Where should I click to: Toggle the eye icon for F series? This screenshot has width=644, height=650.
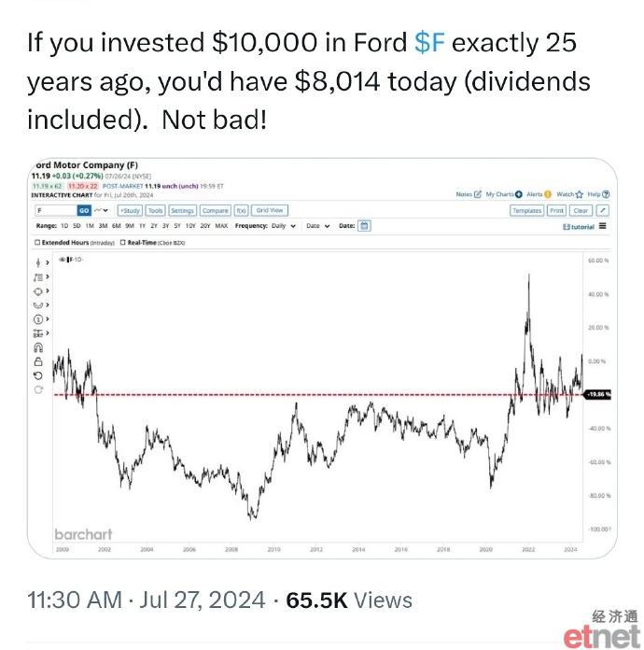63,260
